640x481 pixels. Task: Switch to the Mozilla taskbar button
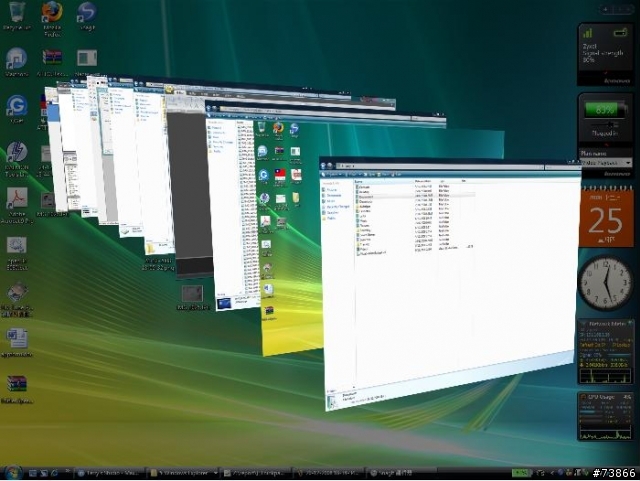coord(110,473)
